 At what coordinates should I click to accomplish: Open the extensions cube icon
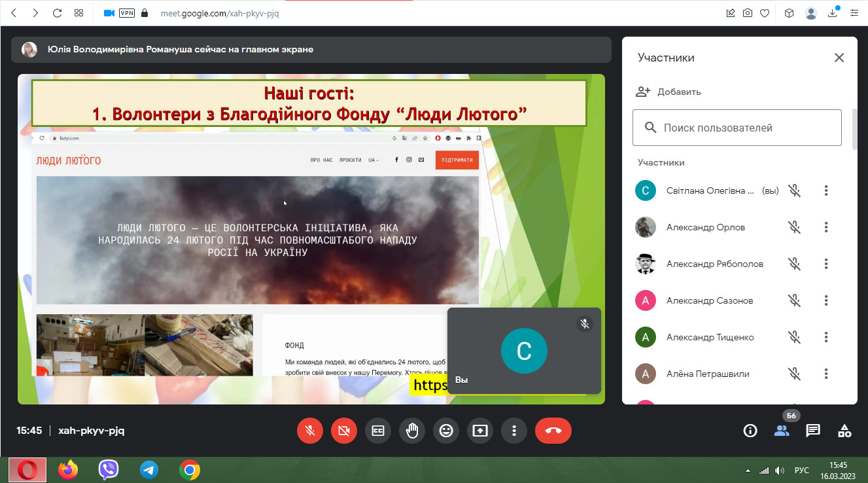(790, 13)
